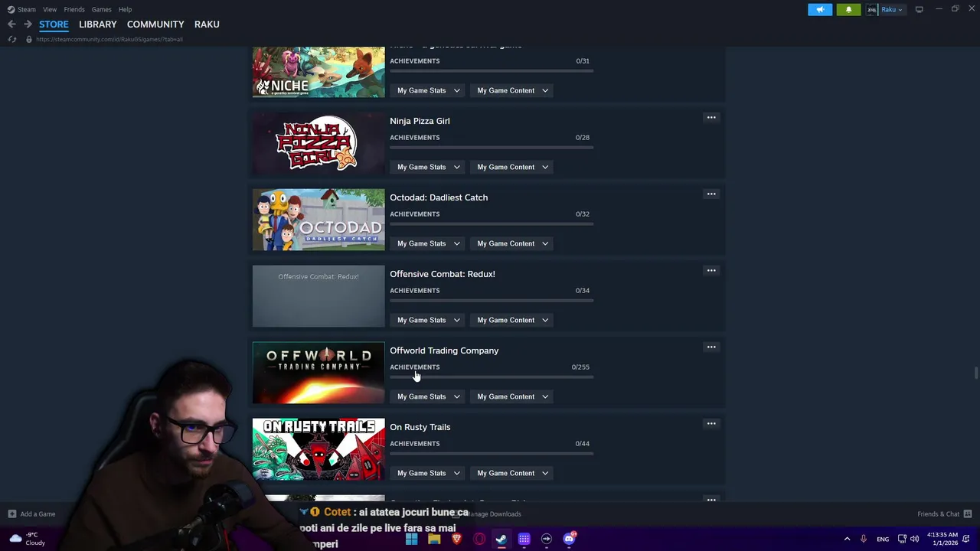Viewport: 980px width, 551px height.
Task: Open more options for Offworld Trading Company
Action: click(711, 347)
